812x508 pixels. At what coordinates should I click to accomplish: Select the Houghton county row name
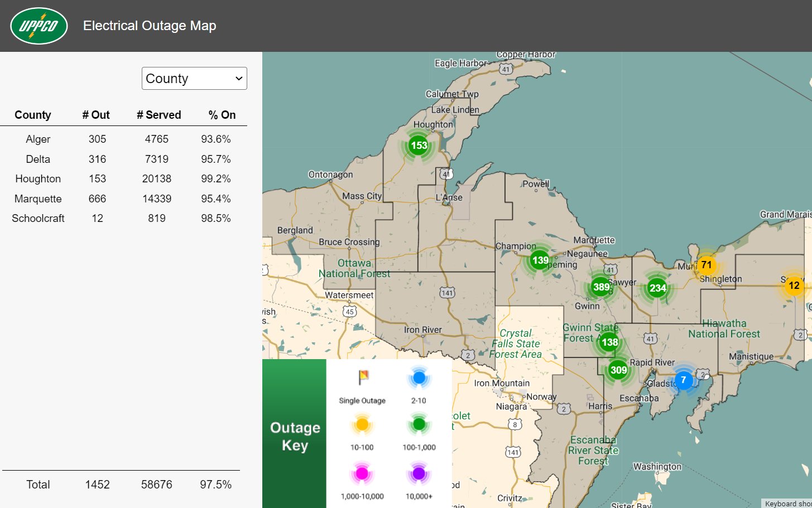pyautogui.click(x=38, y=179)
